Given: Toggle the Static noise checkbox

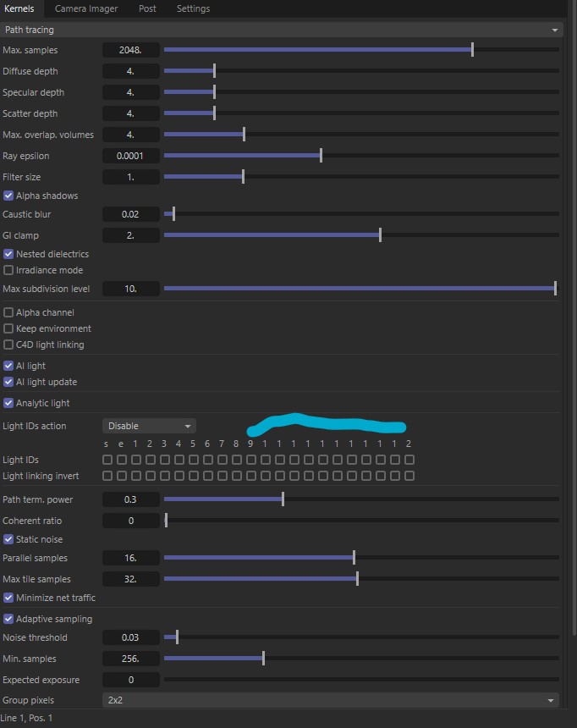Looking at the screenshot, I should pyautogui.click(x=8, y=539).
